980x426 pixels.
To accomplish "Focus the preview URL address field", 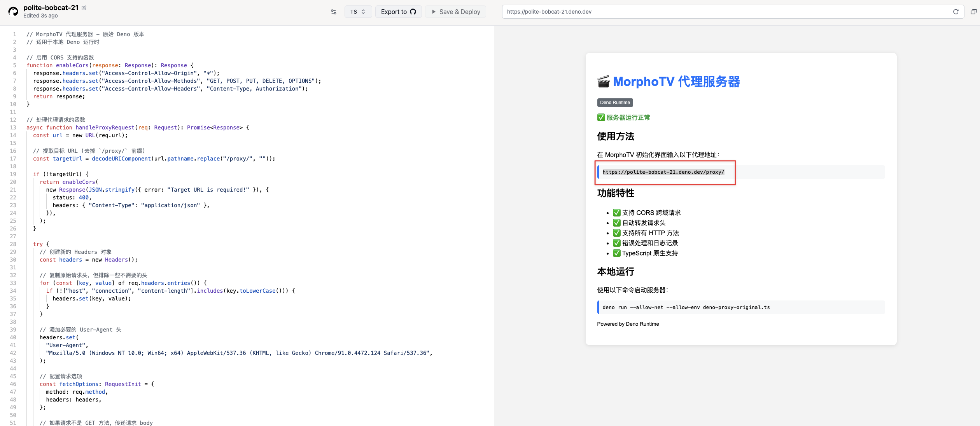I will (x=727, y=12).
